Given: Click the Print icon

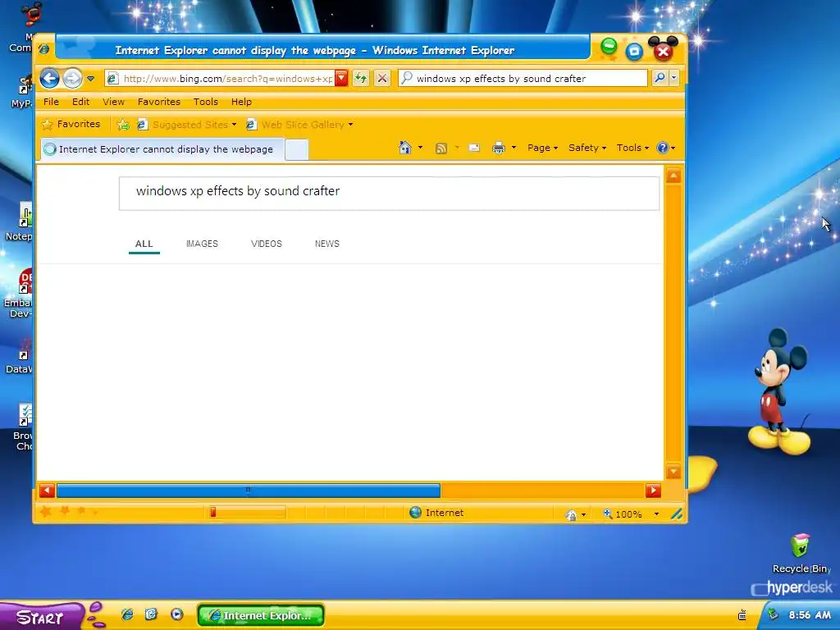Looking at the screenshot, I should (x=499, y=148).
